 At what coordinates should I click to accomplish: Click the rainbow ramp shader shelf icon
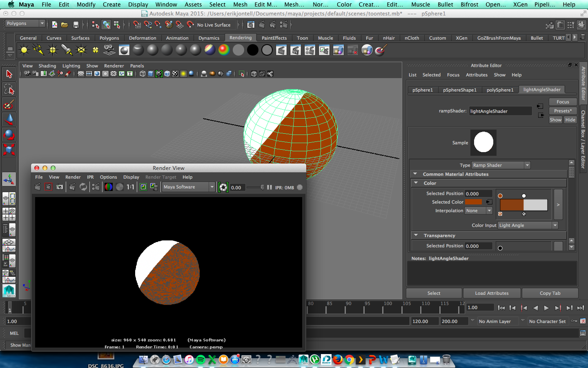coord(224,50)
